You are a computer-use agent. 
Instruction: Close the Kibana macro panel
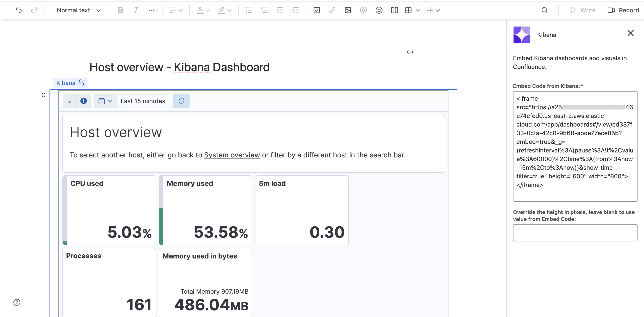(631, 33)
